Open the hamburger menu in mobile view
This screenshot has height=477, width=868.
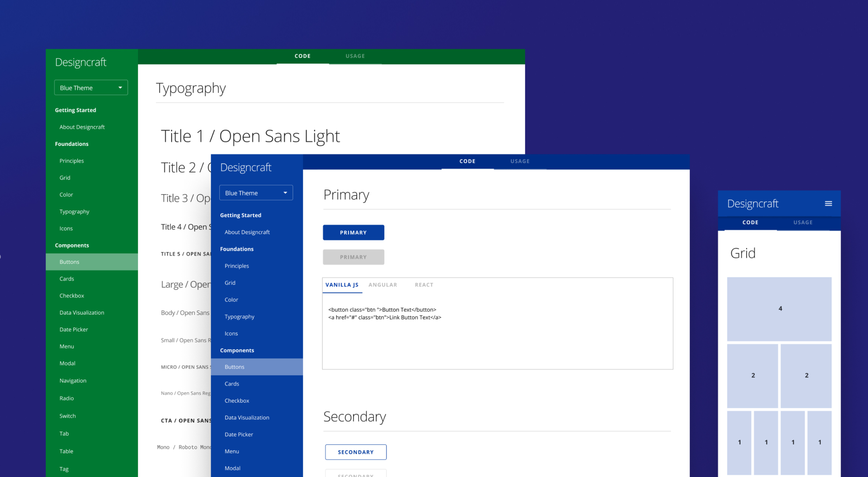(828, 204)
